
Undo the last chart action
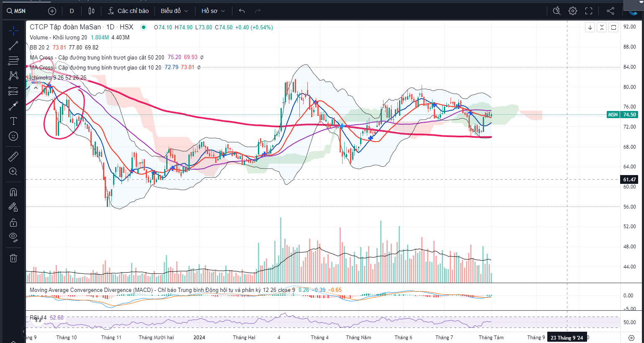pos(242,11)
